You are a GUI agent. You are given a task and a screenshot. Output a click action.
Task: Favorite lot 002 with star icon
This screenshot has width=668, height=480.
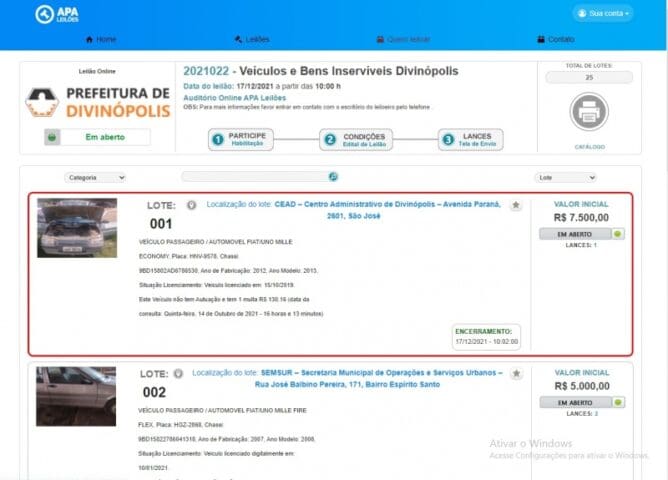[516, 374]
